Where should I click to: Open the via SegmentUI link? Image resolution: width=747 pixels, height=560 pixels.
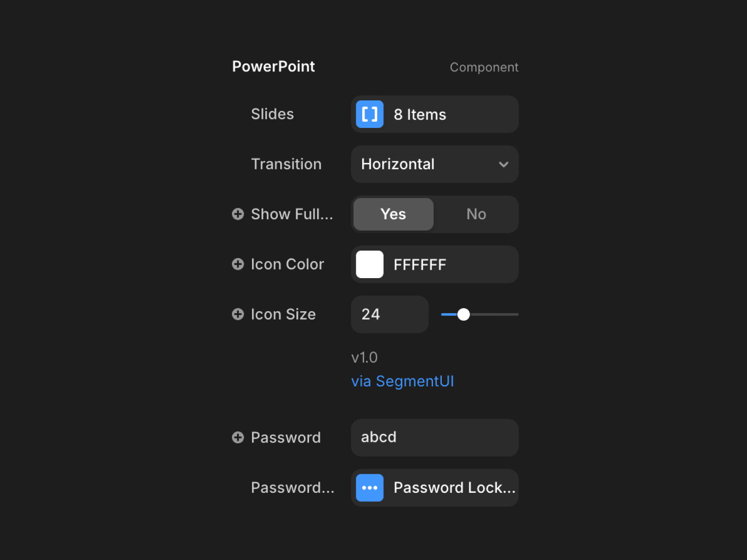tap(402, 381)
